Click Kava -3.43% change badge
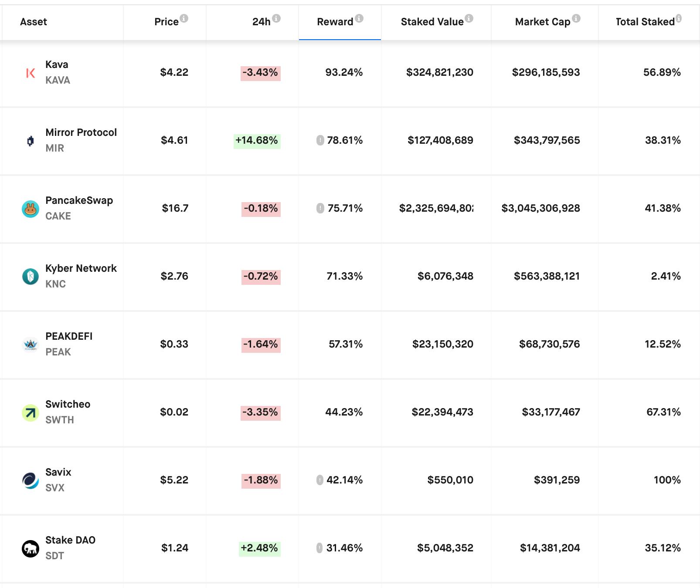This screenshot has width=700, height=588. pyautogui.click(x=261, y=73)
